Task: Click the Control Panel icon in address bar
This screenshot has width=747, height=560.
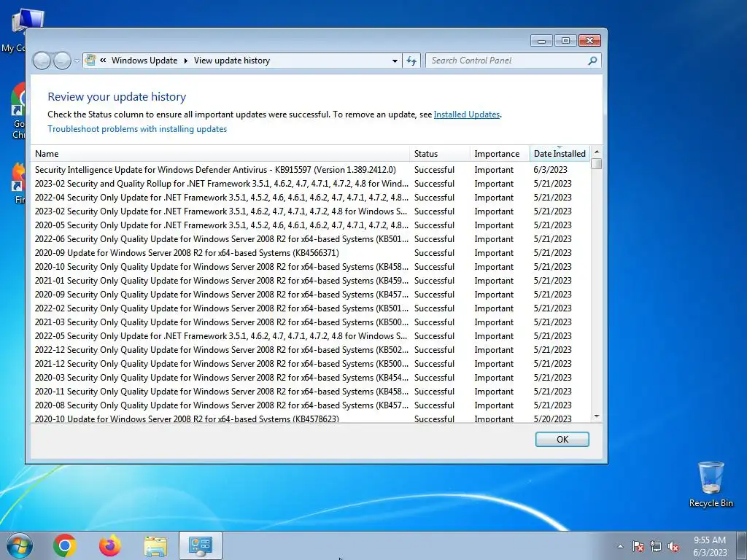Action: coord(90,60)
